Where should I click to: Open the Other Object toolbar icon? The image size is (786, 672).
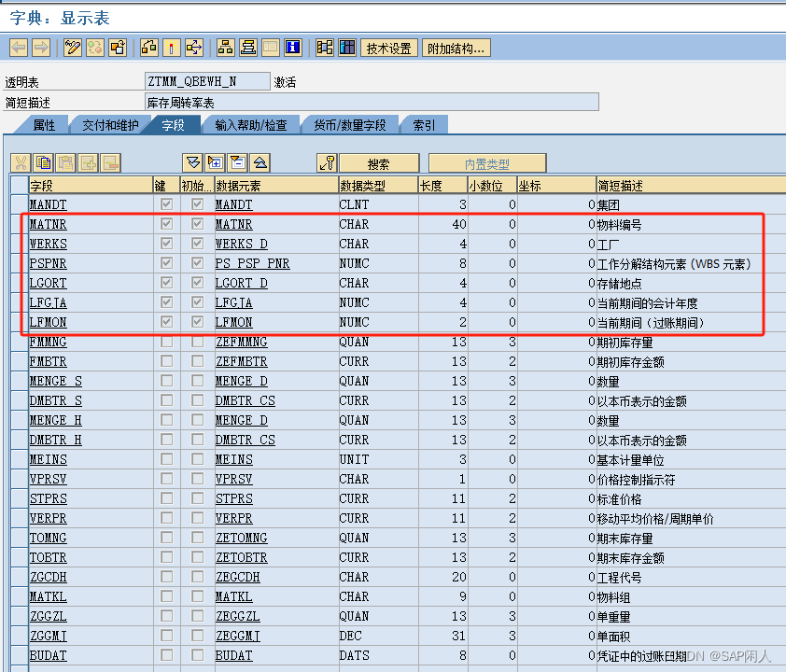coord(118,49)
